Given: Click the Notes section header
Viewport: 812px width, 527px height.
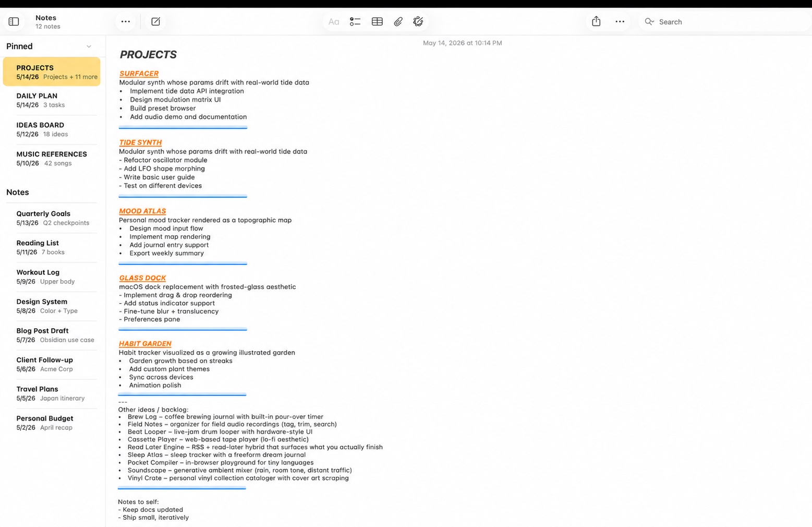Looking at the screenshot, I should [x=18, y=192].
